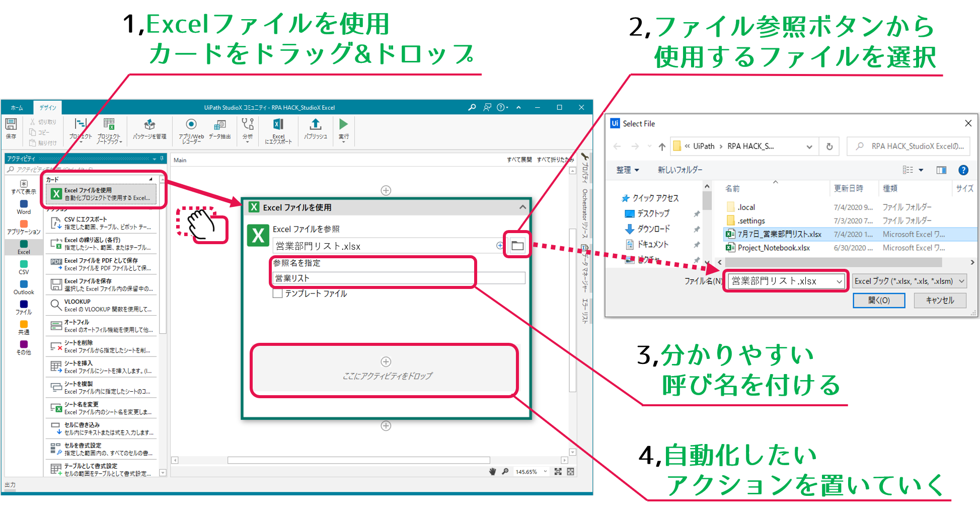The width and height of the screenshot is (980, 515).
Task: Select the Outlook activity category
Action: (x=24, y=287)
